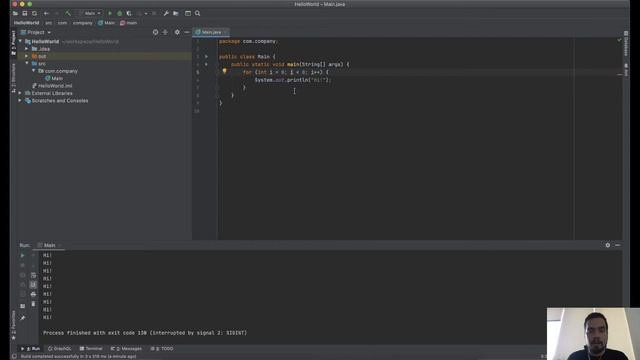Clear console with the trash icon
The height and width of the screenshot is (360, 640).
point(33,304)
